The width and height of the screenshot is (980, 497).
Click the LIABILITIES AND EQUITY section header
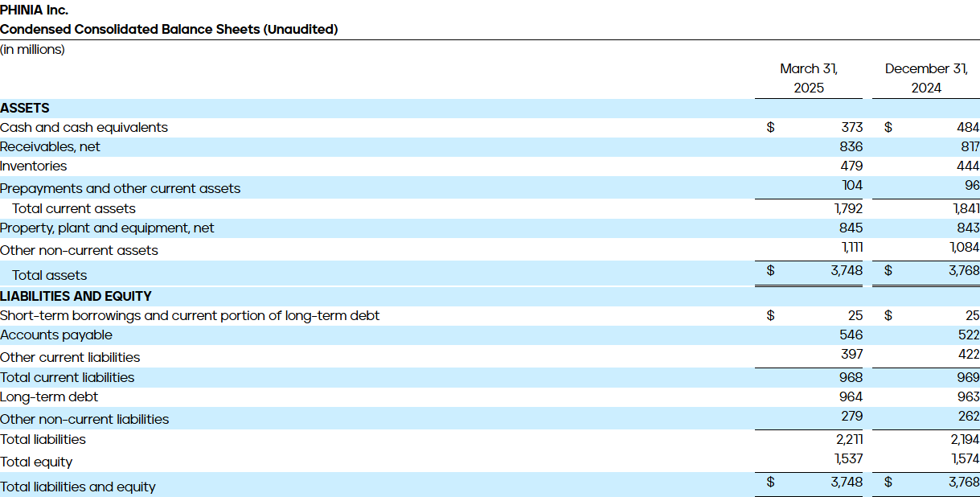(70, 296)
